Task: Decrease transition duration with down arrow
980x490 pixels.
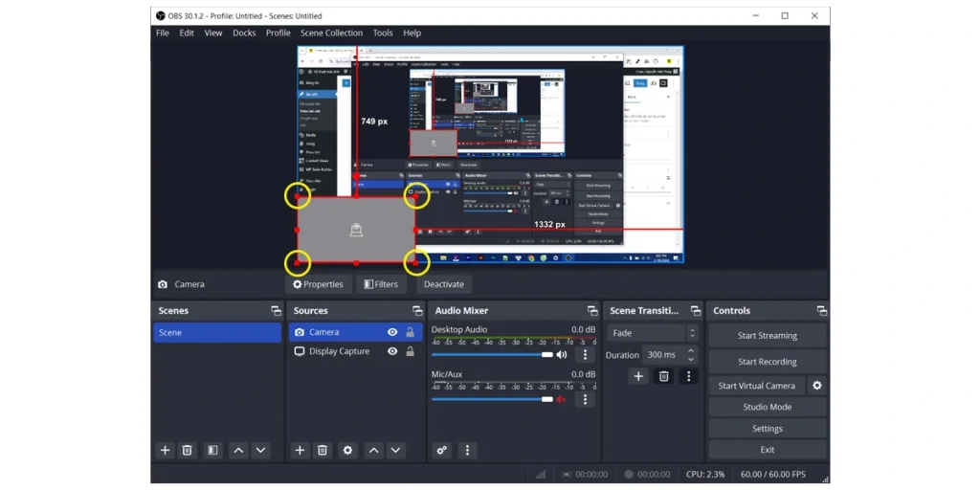Action: pyautogui.click(x=691, y=360)
